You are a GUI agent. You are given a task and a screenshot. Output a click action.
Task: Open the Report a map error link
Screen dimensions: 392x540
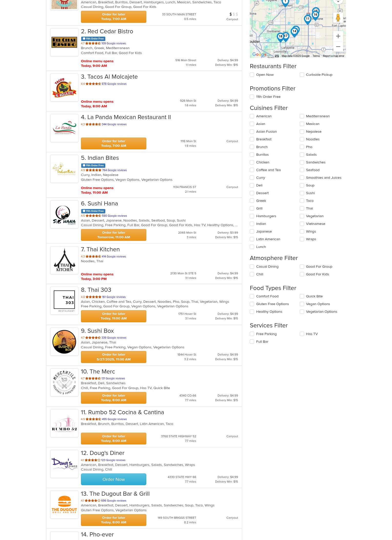pyautogui.click(x=333, y=56)
